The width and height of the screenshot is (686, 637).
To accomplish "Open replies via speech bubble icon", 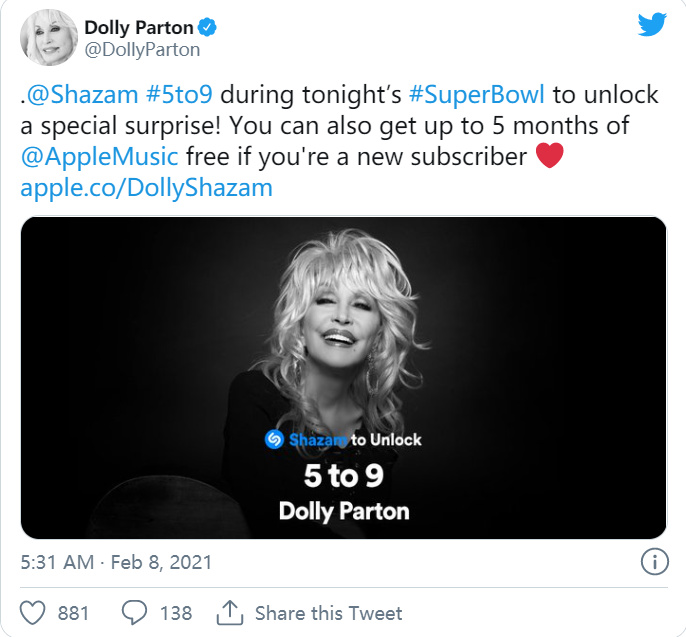I will pos(133,612).
